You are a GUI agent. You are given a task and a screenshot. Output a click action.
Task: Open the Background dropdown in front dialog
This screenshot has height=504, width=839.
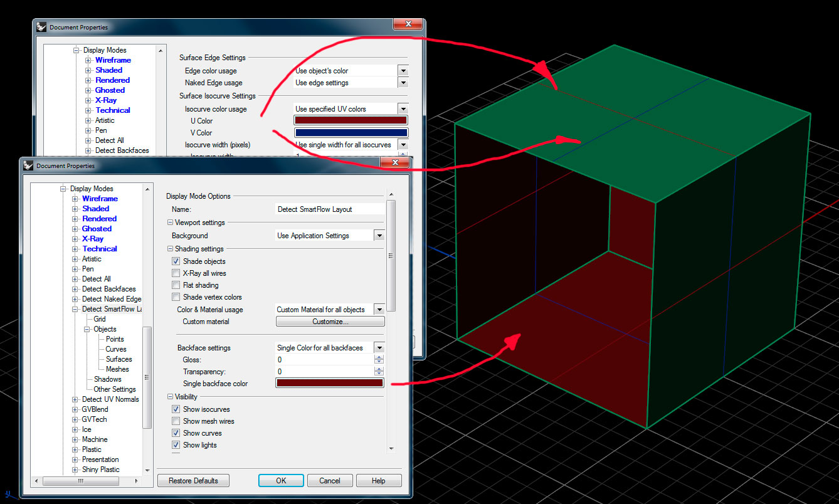(379, 236)
